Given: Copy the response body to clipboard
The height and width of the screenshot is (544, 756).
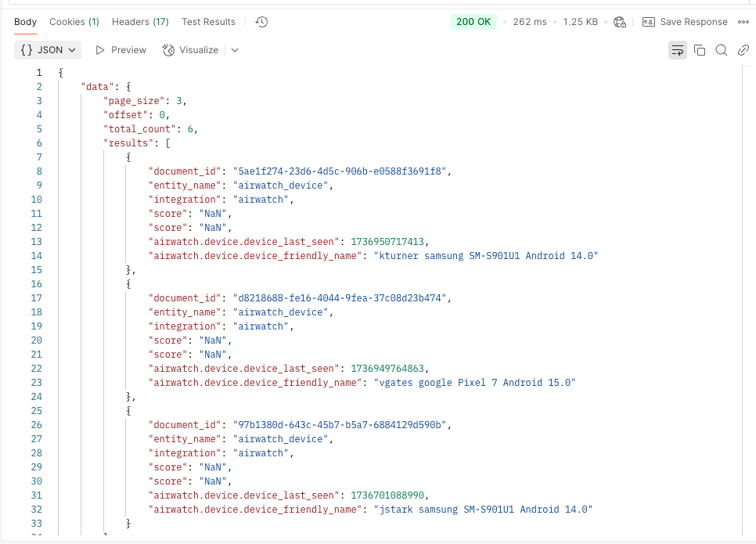Looking at the screenshot, I should [x=699, y=49].
